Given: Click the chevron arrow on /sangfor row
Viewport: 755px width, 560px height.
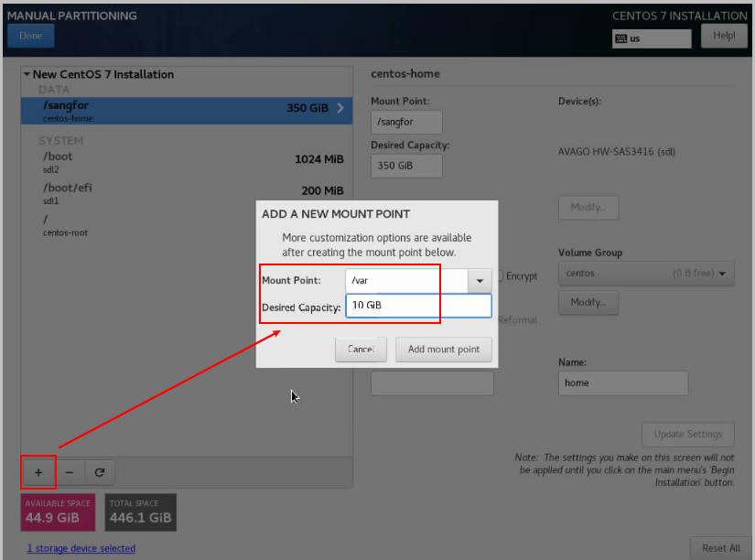Looking at the screenshot, I should click(340, 108).
